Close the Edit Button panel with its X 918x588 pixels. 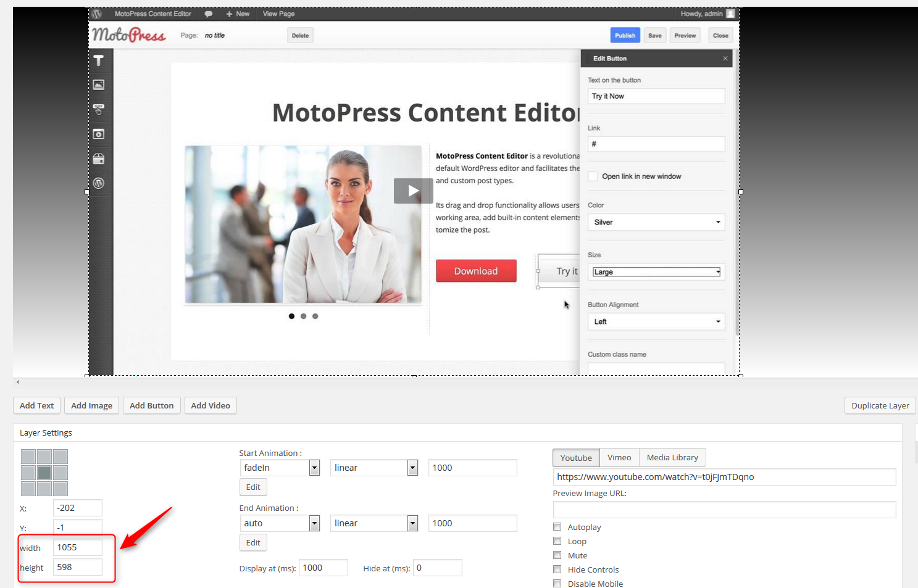point(725,59)
